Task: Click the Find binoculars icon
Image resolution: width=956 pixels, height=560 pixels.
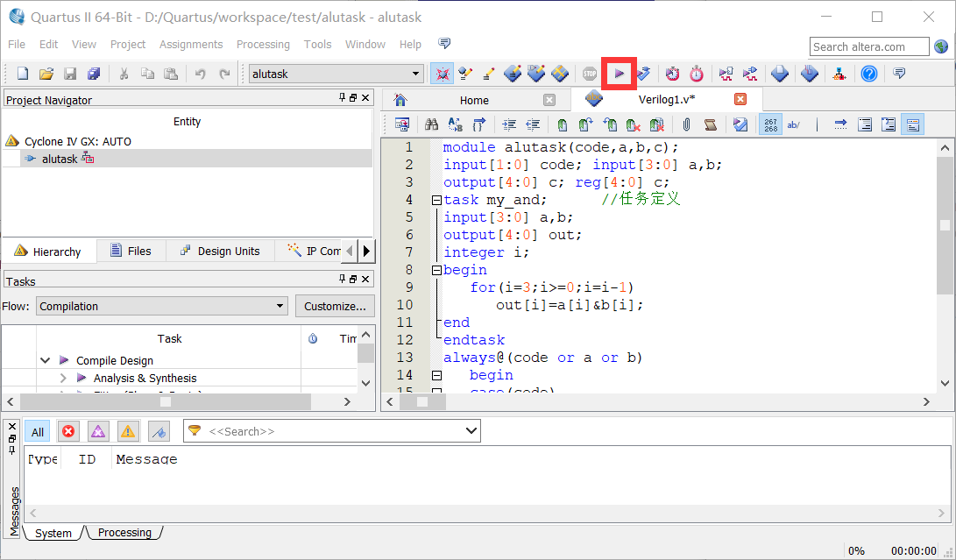Action: click(432, 124)
